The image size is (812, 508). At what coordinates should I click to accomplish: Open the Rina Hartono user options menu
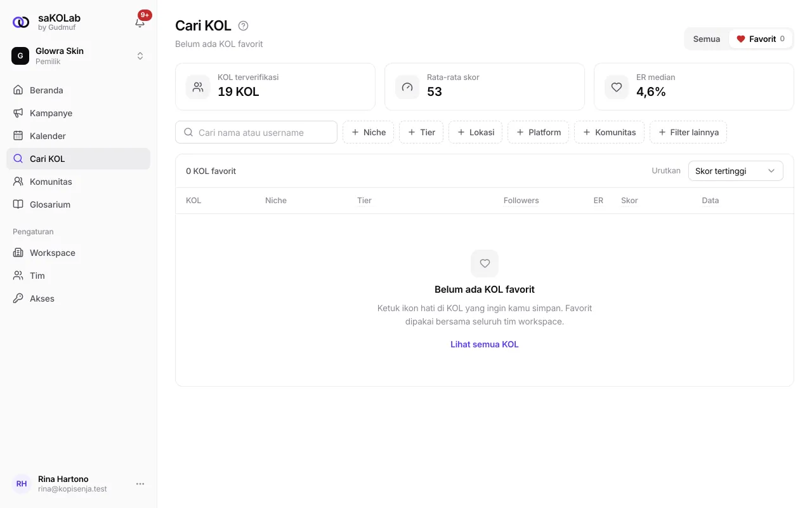[x=140, y=484]
